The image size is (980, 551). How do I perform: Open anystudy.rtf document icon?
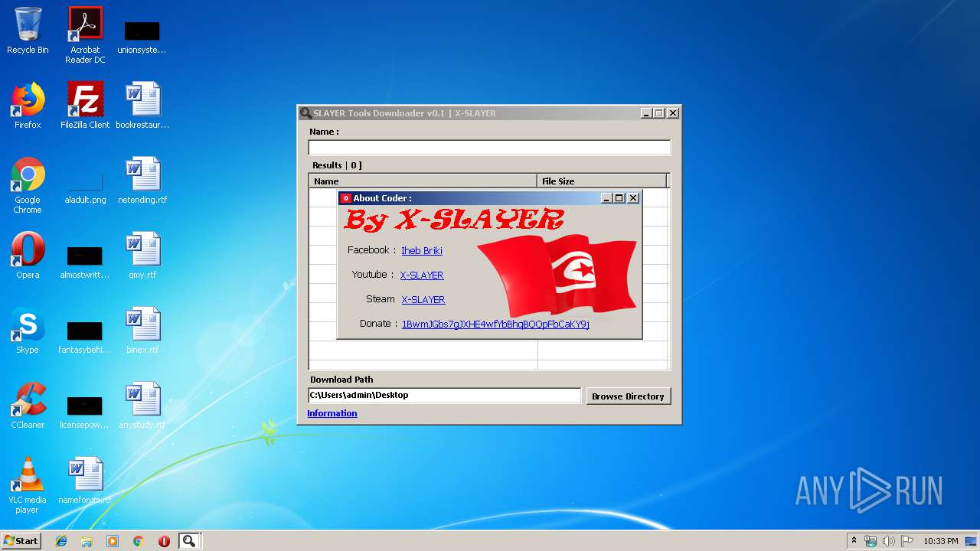click(142, 406)
